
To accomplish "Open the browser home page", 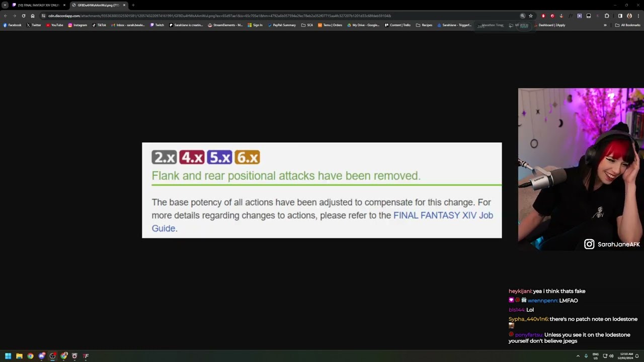I will pos(33,16).
